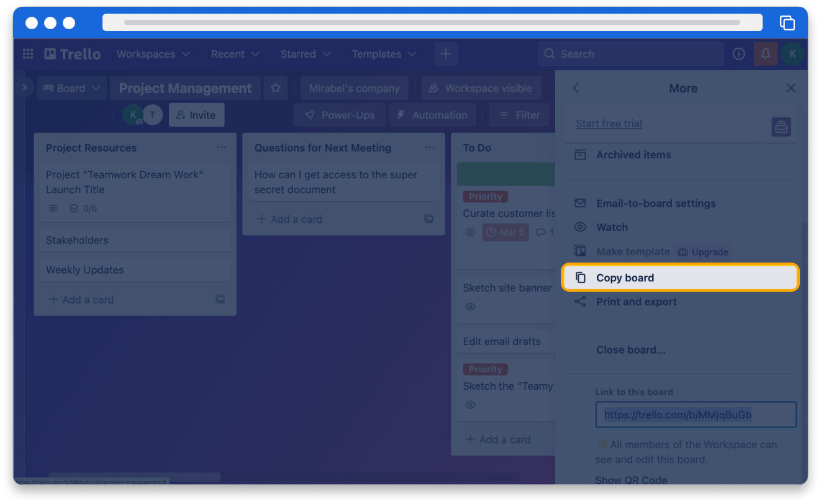Image resolution: width=821 pixels, height=504 pixels.
Task: Change Workspace visible setting
Action: click(481, 88)
